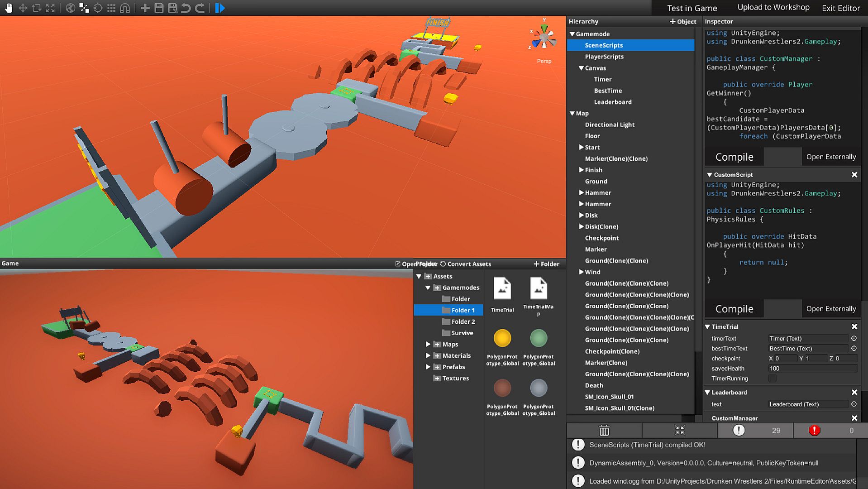Select the yellow PolygonPrototype material swatch
868x489 pixels.
click(502, 338)
